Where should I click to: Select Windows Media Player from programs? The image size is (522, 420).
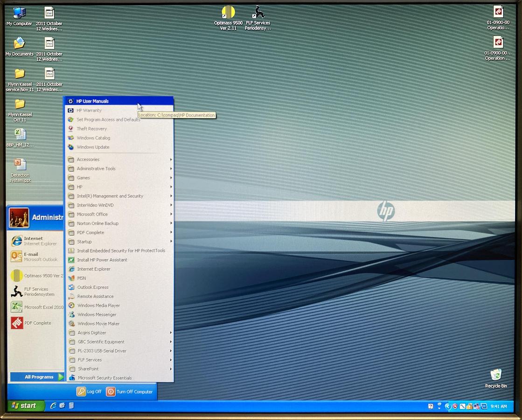click(98, 306)
